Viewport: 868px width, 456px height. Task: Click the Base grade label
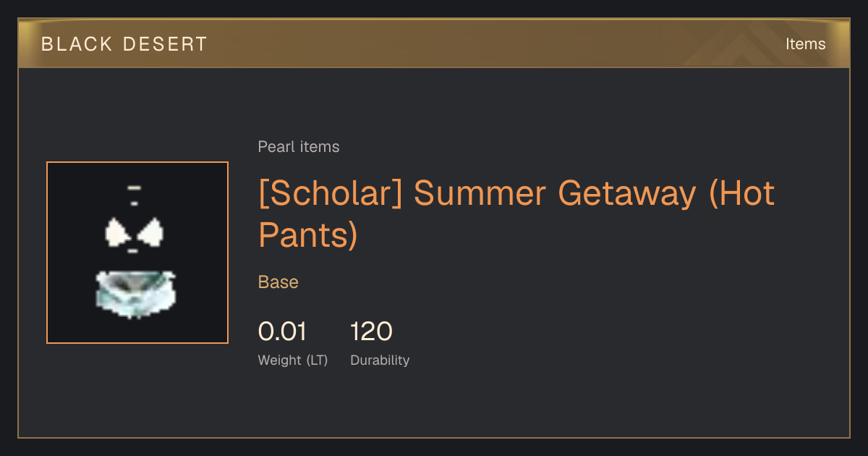(x=278, y=282)
